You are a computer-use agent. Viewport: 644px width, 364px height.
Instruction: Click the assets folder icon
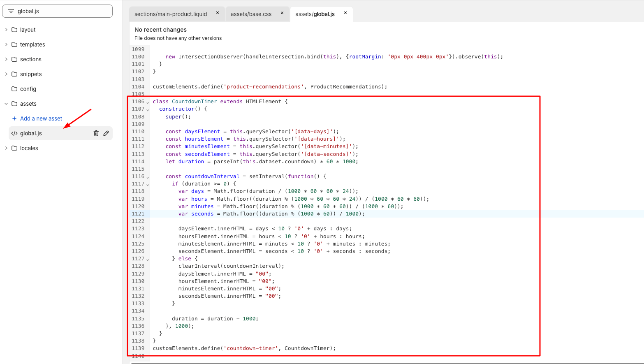(x=14, y=104)
